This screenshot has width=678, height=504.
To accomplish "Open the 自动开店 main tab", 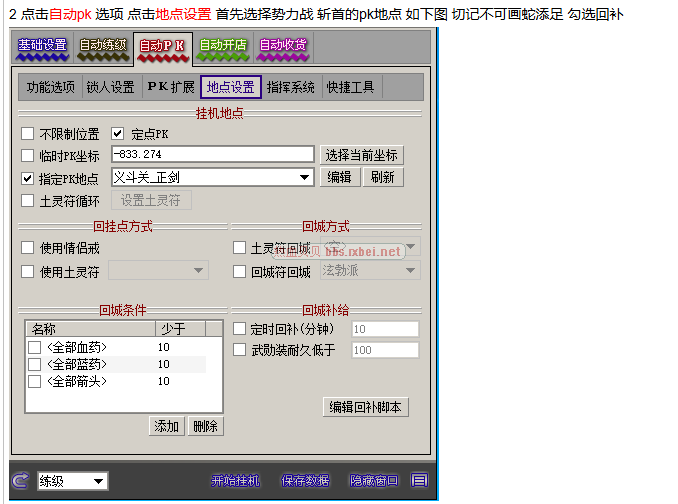I will [x=222, y=46].
